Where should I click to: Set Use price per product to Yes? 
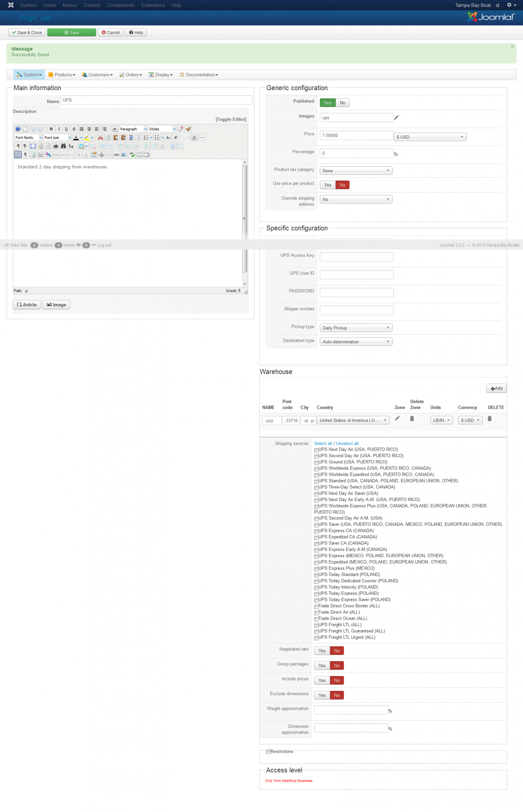[328, 185]
